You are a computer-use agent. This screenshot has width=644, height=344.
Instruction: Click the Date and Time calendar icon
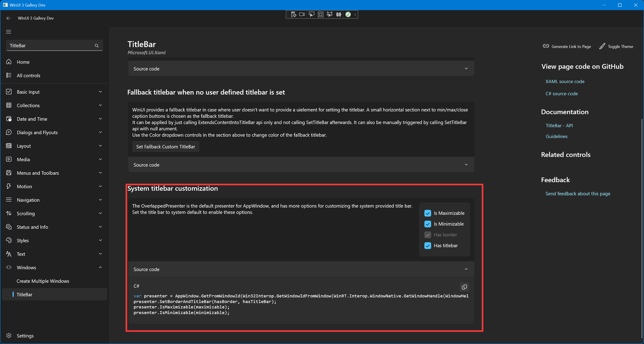[9, 119]
